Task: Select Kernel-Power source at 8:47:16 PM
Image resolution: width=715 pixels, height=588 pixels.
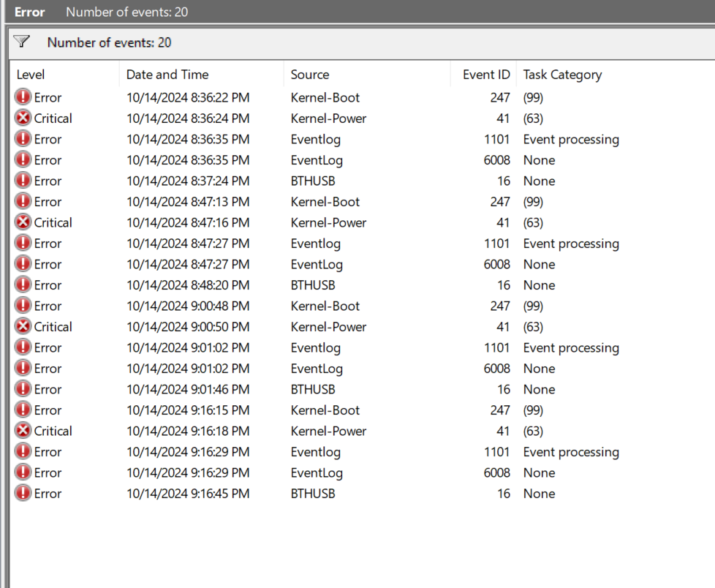Action: click(x=328, y=222)
